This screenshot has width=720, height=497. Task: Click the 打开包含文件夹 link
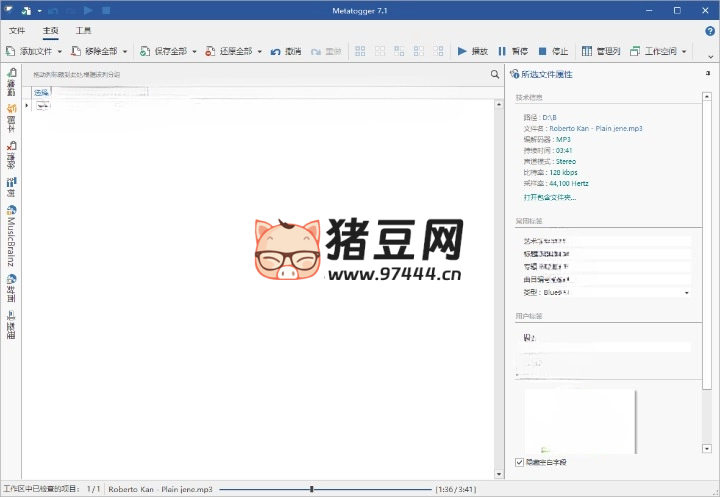[x=549, y=197]
